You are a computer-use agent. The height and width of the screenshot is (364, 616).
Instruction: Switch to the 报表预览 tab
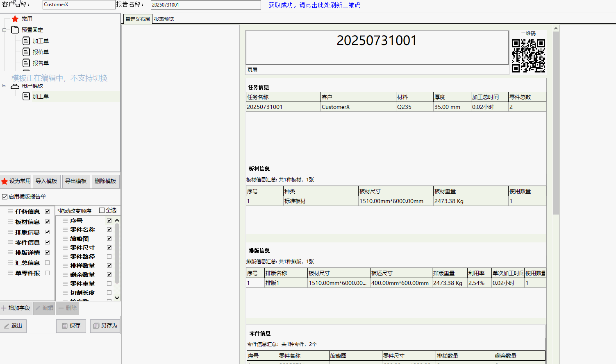[x=164, y=19]
